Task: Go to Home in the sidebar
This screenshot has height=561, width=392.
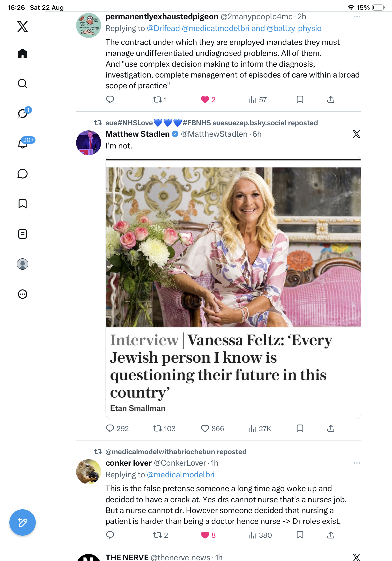Action: (23, 54)
